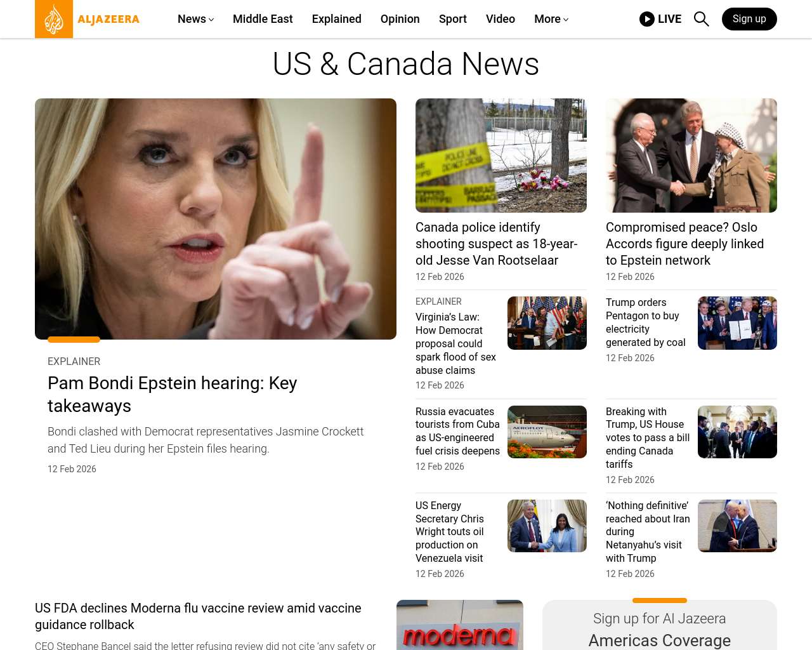Click the EXPLAINER label above Pam Bondi
The image size is (812, 650).
point(74,361)
